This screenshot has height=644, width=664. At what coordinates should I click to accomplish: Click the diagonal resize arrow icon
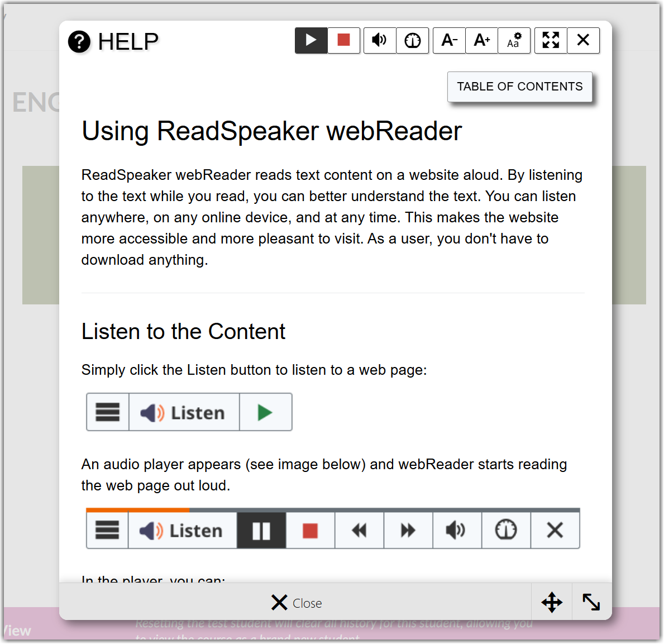[x=591, y=602]
